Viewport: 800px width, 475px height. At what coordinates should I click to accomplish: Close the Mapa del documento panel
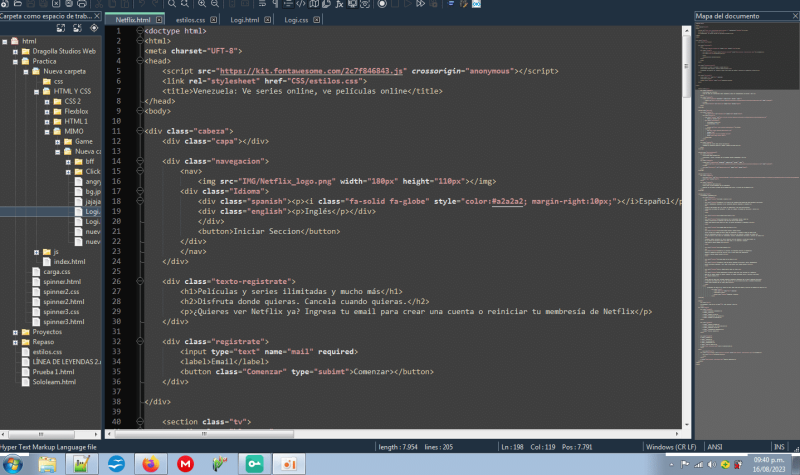point(793,17)
